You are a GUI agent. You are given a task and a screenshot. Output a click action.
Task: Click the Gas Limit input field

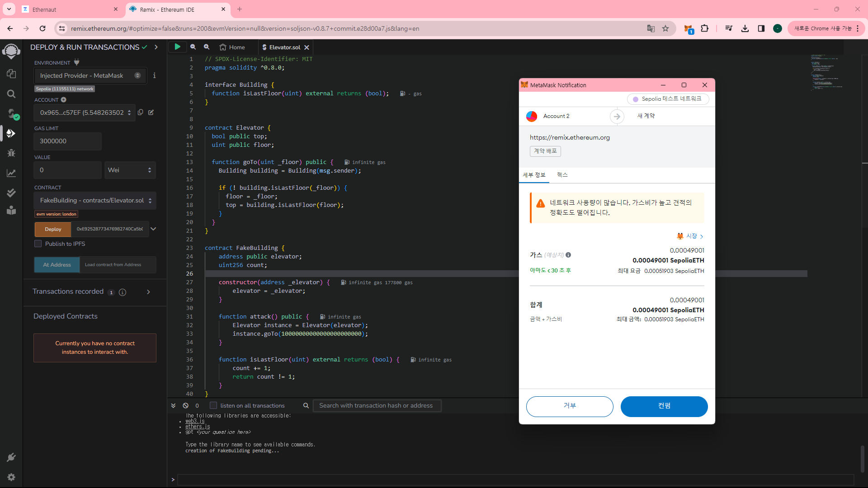(x=67, y=141)
